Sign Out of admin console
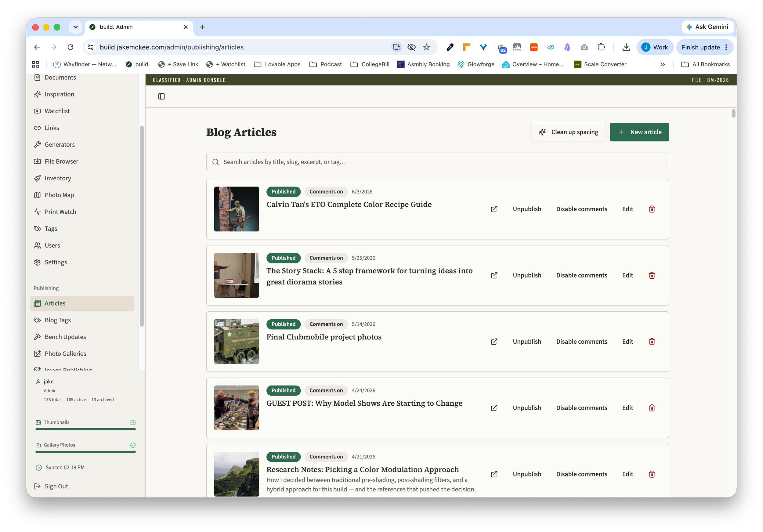This screenshot has width=763, height=532. tap(51, 487)
